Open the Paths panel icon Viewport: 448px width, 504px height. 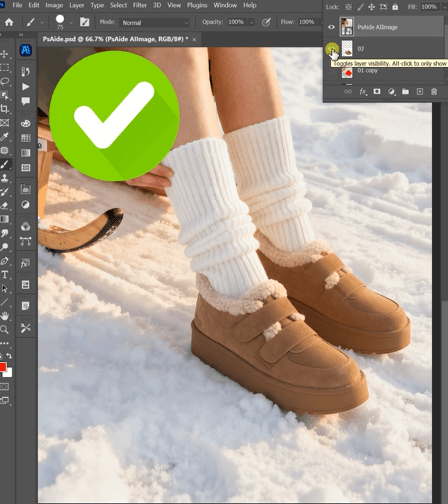coord(25,241)
